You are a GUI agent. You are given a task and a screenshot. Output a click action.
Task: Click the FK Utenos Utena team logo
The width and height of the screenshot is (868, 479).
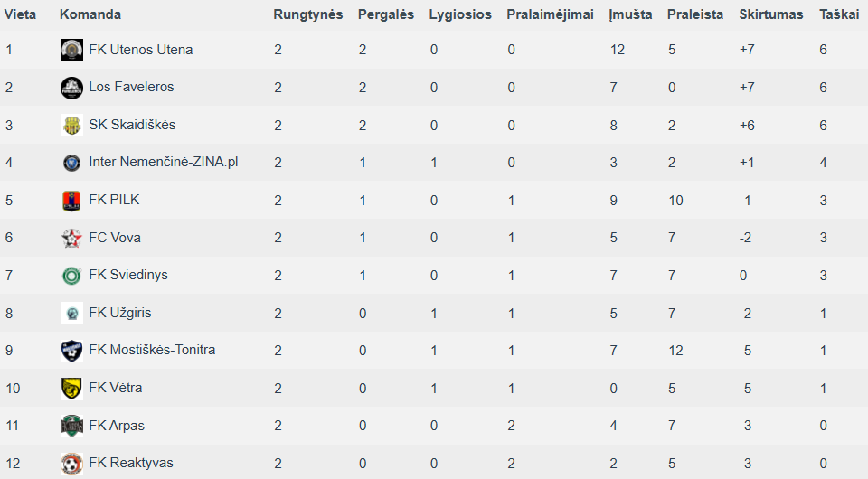(x=71, y=50)
